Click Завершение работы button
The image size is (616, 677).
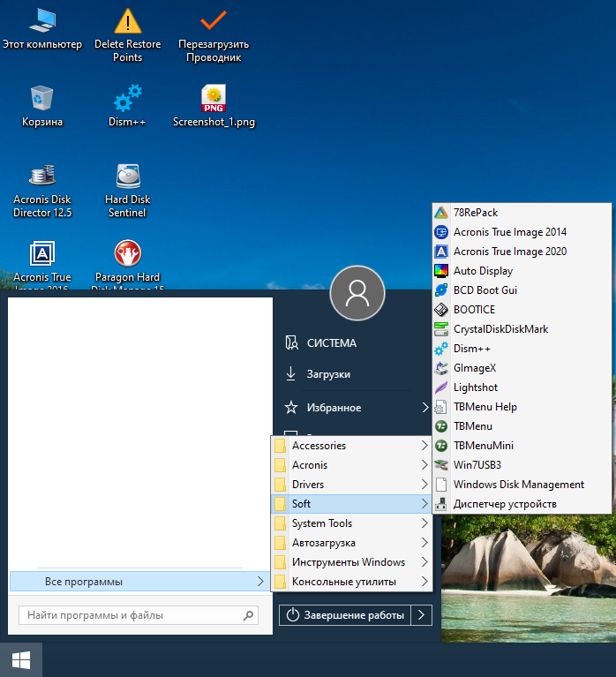pyautogui.click(x=345, y=615)
